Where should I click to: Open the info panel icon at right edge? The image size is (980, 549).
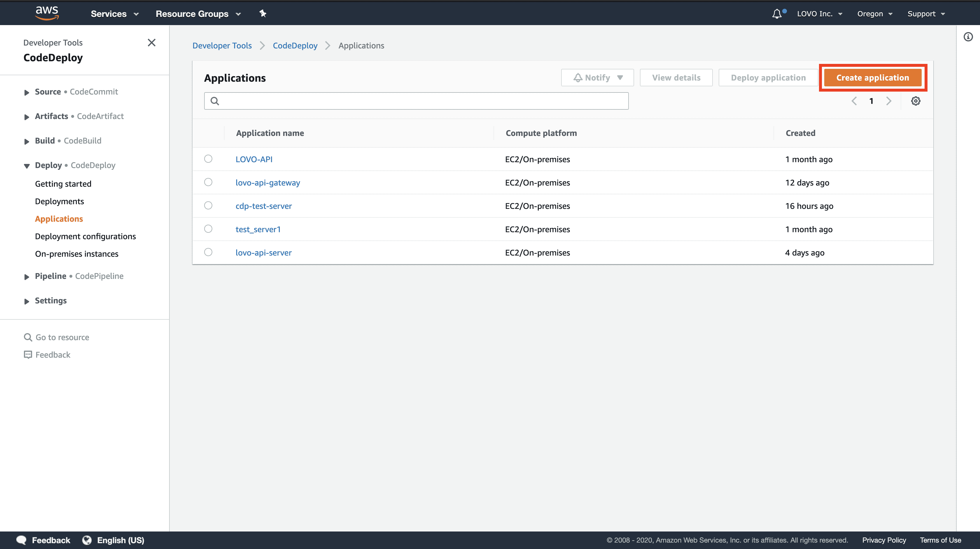click(x=968, y=37)
